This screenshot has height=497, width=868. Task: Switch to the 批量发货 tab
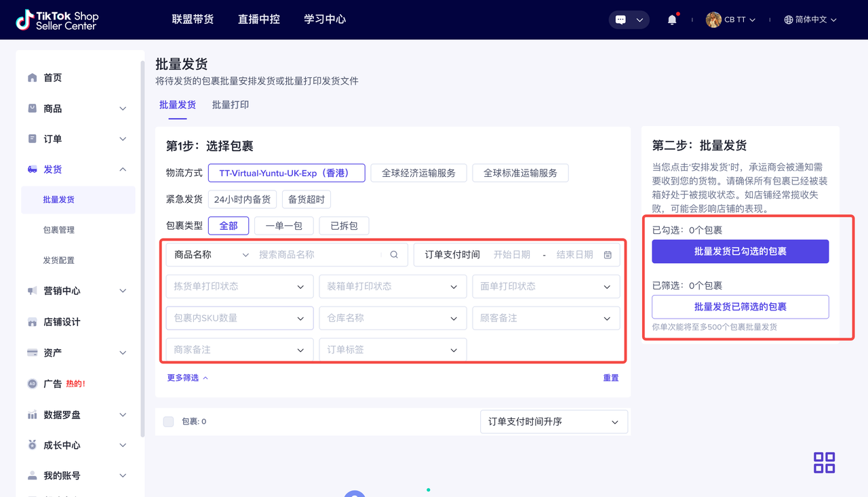click(178, 105)
